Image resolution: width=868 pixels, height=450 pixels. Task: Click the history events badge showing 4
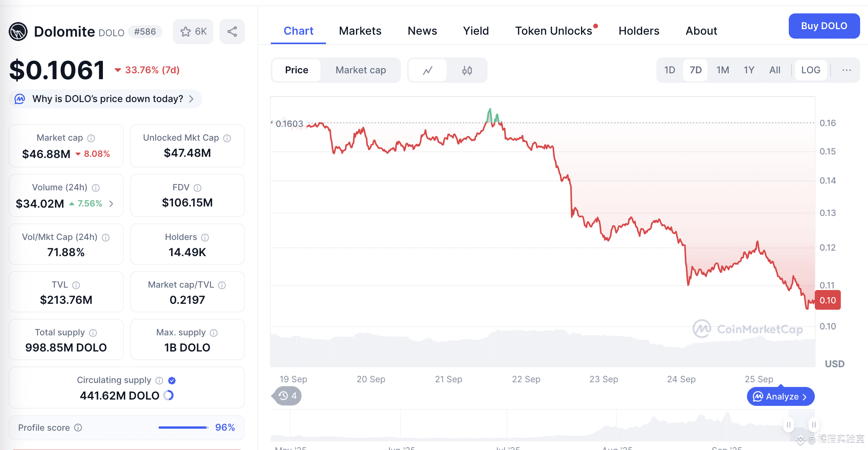(287, 396)
